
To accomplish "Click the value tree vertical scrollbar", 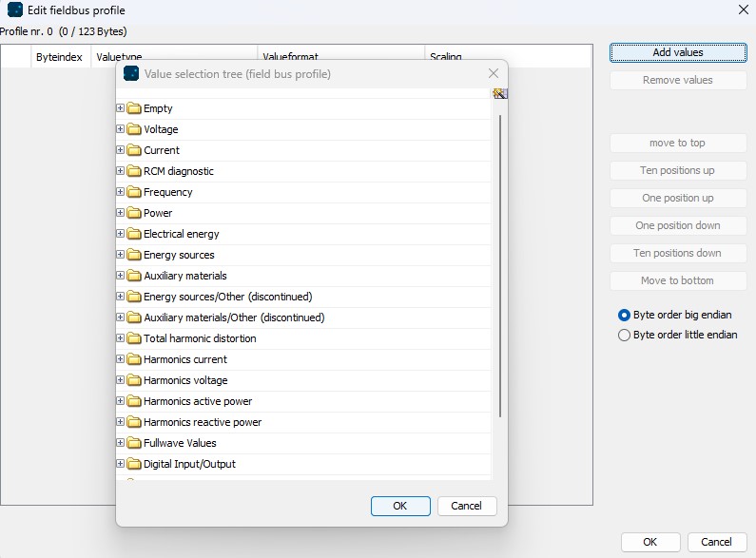I will pyautogui.click(x=500, y=266).
